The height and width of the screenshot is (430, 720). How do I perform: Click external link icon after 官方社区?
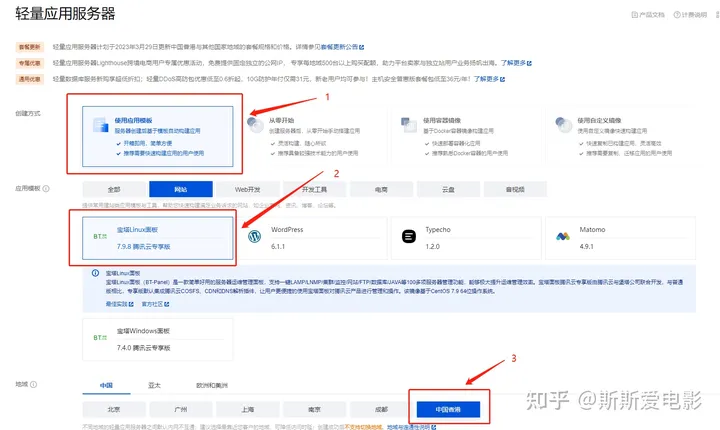[x=167, y=304]
